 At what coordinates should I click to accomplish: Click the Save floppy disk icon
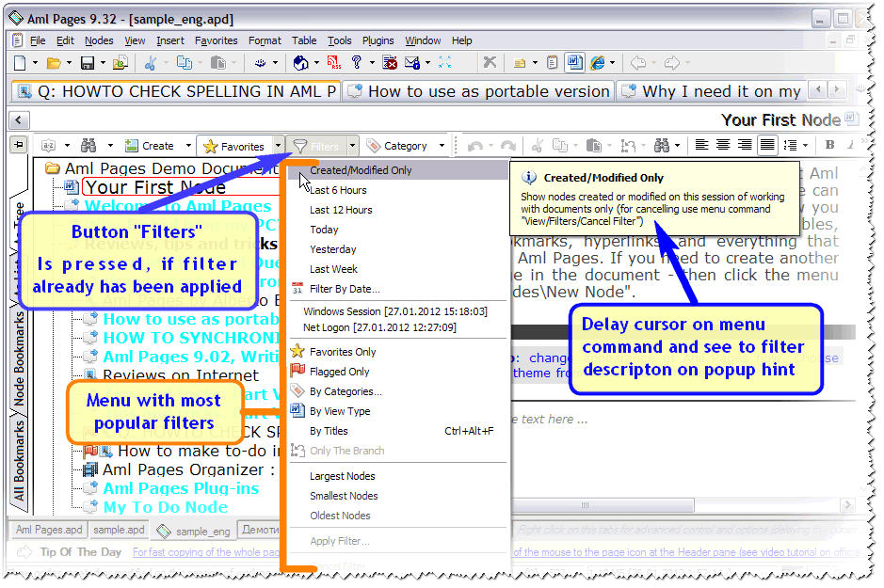click(88, 62)
